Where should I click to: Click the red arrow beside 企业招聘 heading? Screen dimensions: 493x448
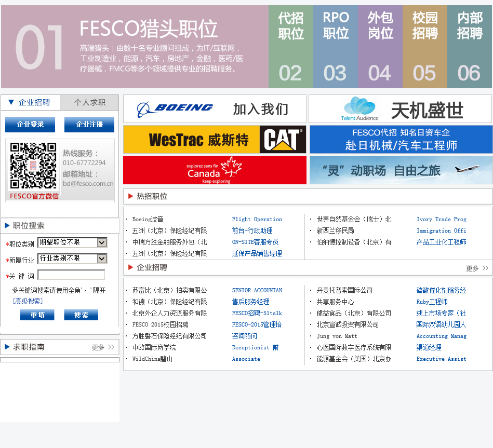[x=130, y=267]
